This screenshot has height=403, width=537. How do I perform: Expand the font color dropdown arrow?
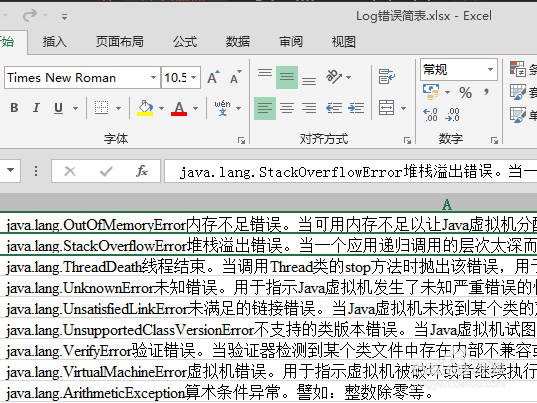pos(196,108)
